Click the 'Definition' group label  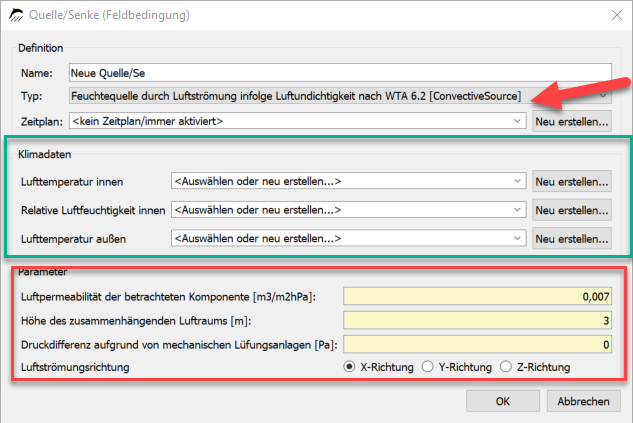(x=40, y=48)
